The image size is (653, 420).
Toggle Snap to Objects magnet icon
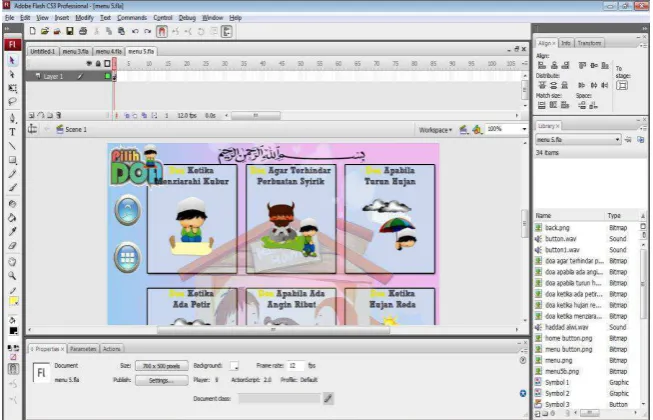pyautogui.click(x=162, y=31)
